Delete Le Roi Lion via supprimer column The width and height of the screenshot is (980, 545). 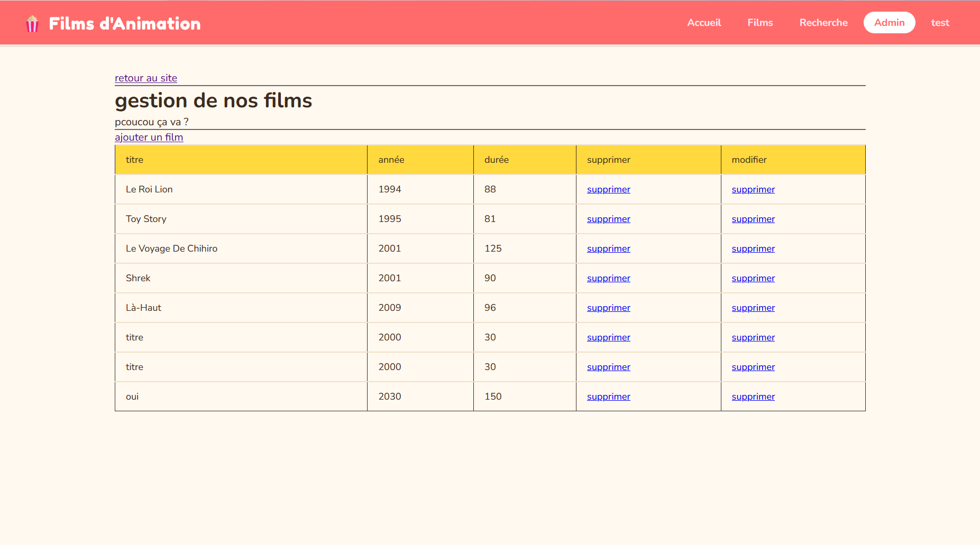click(608, 189)
